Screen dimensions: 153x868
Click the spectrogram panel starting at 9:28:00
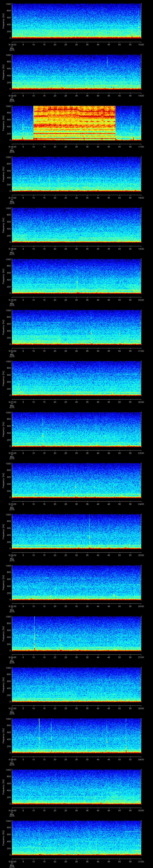point(76,736)
